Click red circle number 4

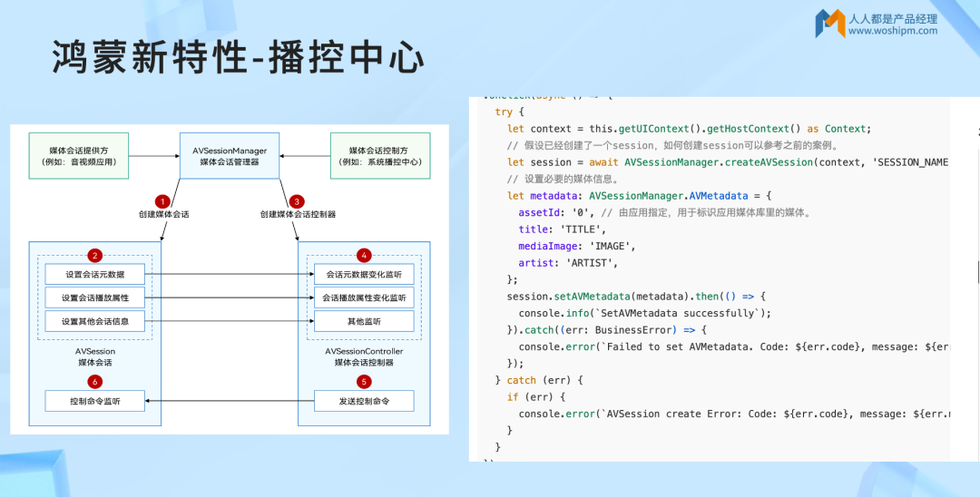(364, 256)
